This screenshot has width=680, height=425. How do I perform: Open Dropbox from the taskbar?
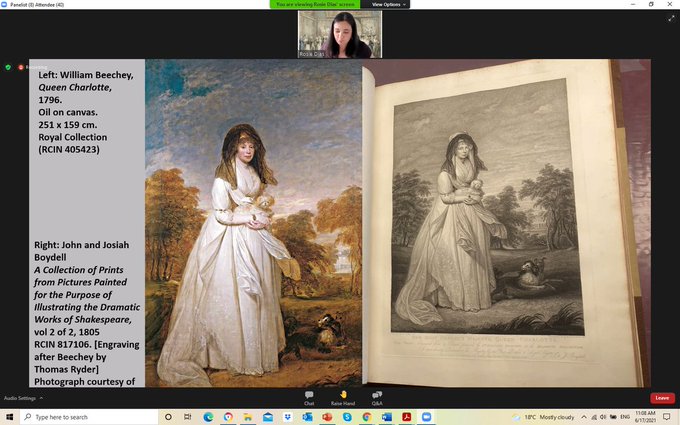[288, 417]
